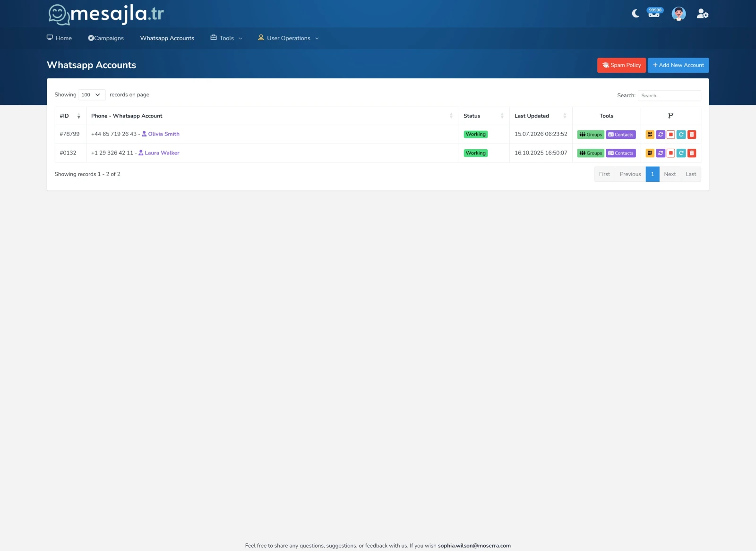Go to the Last pagination page
The width and height of the screenshot is (756, 551).
pos(691,174)
